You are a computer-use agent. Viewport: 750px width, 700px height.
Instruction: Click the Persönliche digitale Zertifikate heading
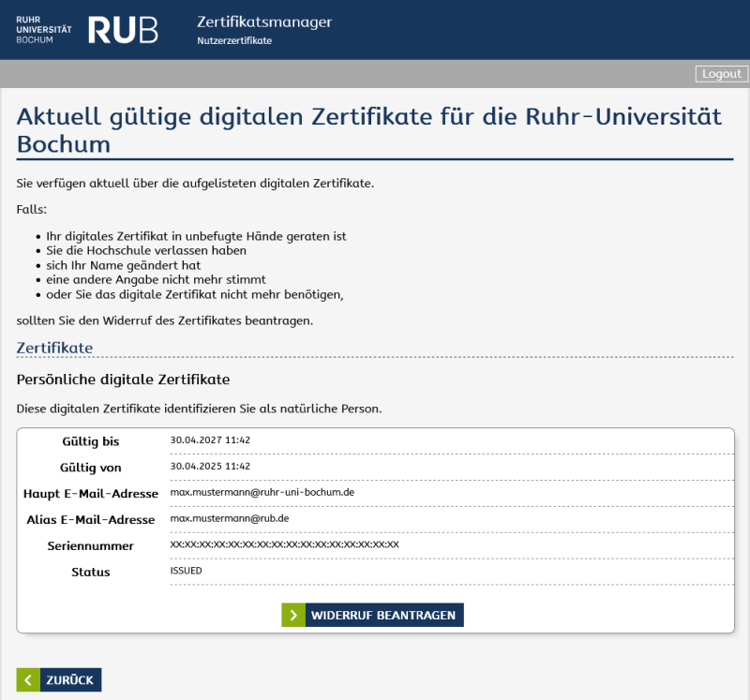(123, 380)
